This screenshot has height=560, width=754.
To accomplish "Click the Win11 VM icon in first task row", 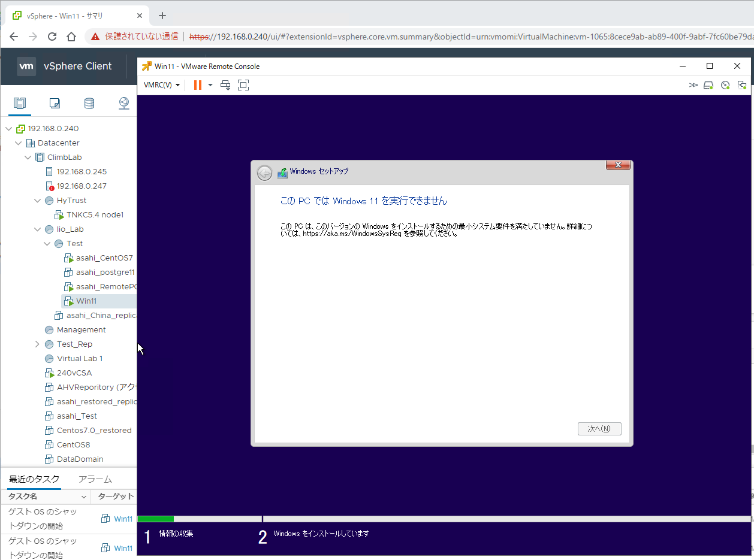I will [105, 519].
